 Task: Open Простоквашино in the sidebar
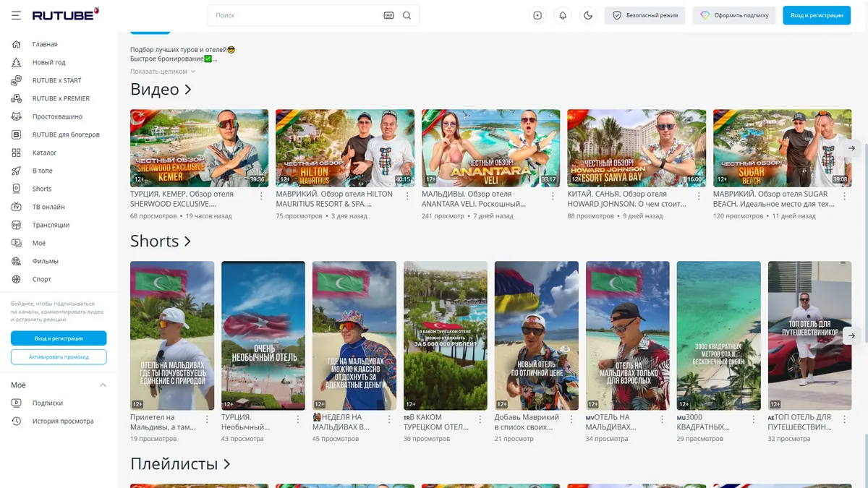click(x=59, y=116)
